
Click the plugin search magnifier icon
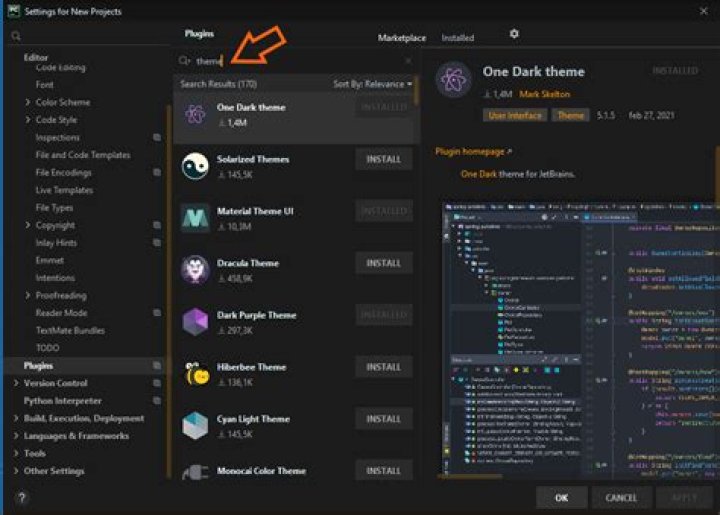coord(184,61)
